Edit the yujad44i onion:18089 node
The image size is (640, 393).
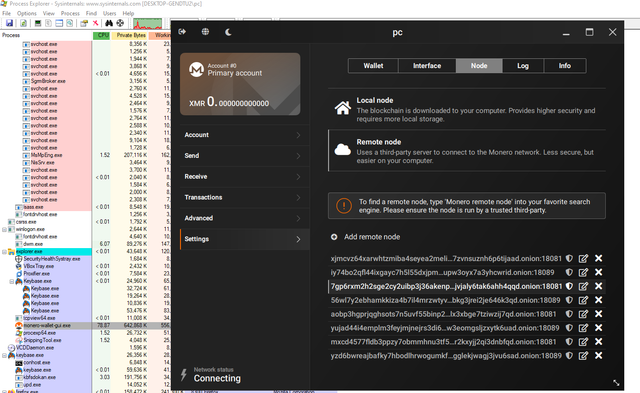coord(583,328)
